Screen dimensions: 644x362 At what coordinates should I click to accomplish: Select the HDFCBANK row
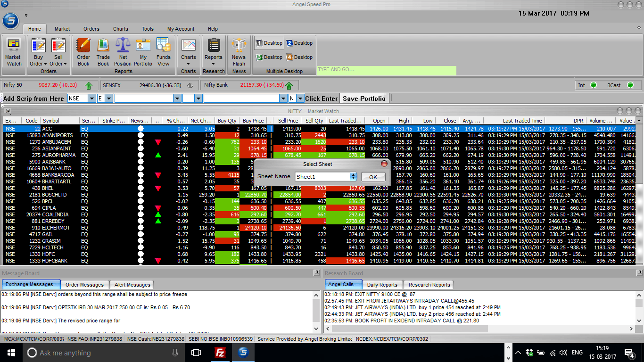[x=319, y=261]
